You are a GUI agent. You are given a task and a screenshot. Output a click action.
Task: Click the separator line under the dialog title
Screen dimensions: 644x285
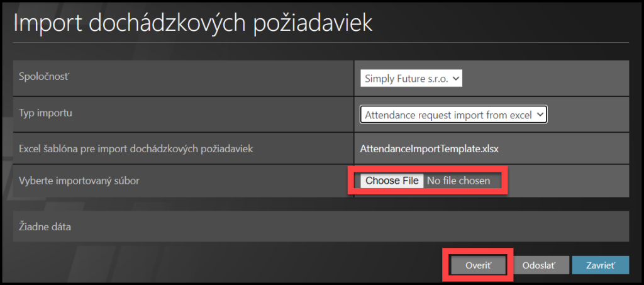[x=321, y=42]
